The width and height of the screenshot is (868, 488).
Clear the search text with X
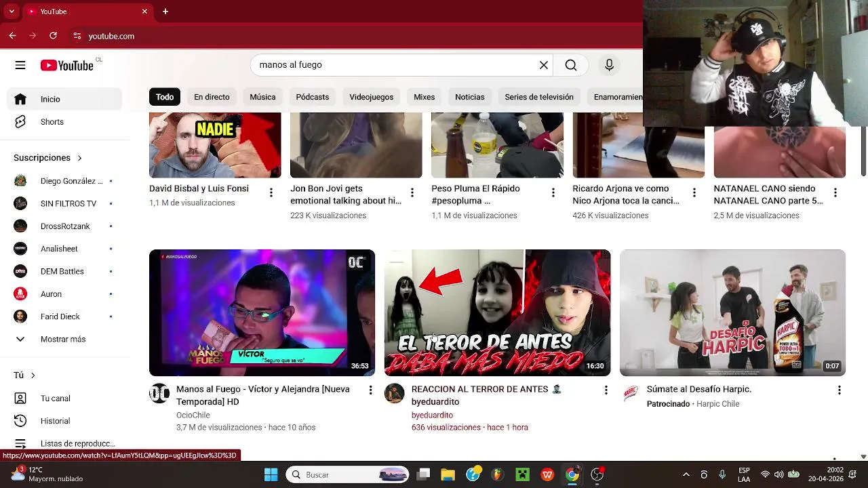pyautogui.click(x=544, y=65)
